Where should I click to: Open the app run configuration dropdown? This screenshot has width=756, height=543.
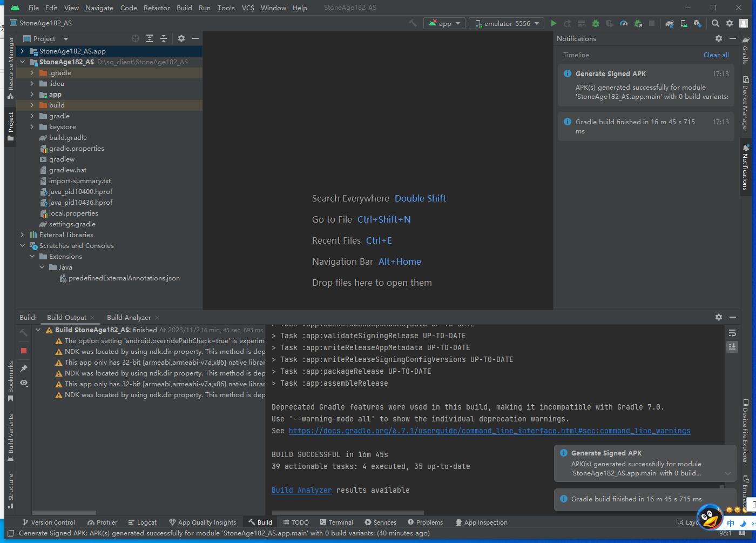click(444, 23)
